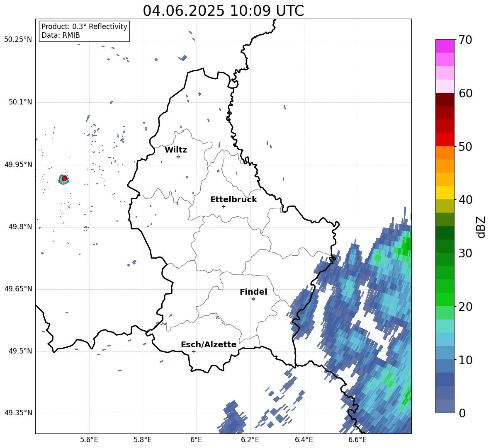Pick the olive swatch just below 40
This screenshot has height=448, width=491.
(x=445, y=206)
